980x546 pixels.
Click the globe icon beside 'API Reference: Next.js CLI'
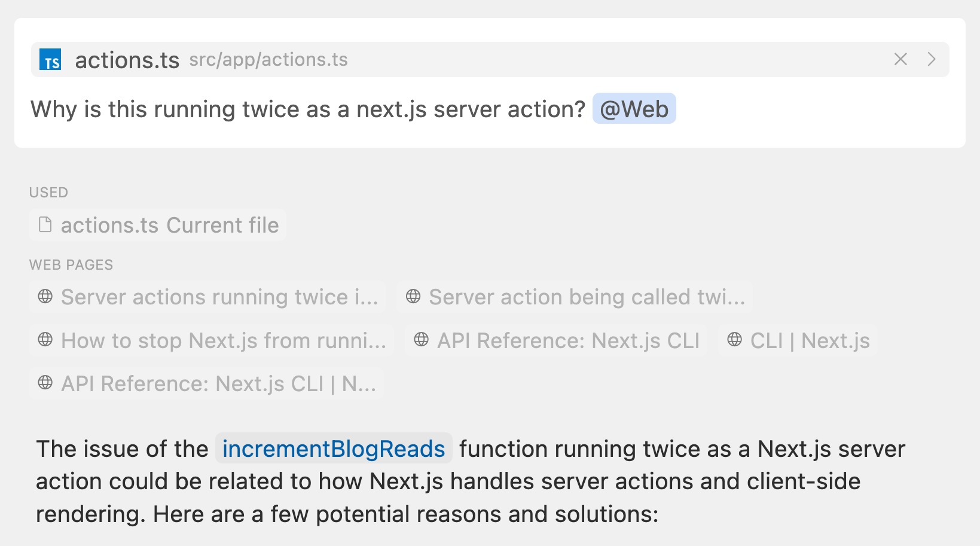click(422, 340)
